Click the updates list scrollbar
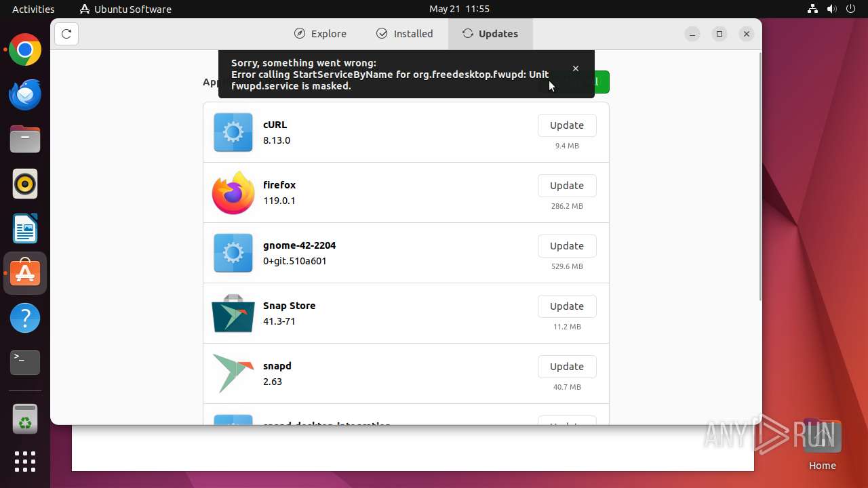868x488 pixels. point(759,176)
